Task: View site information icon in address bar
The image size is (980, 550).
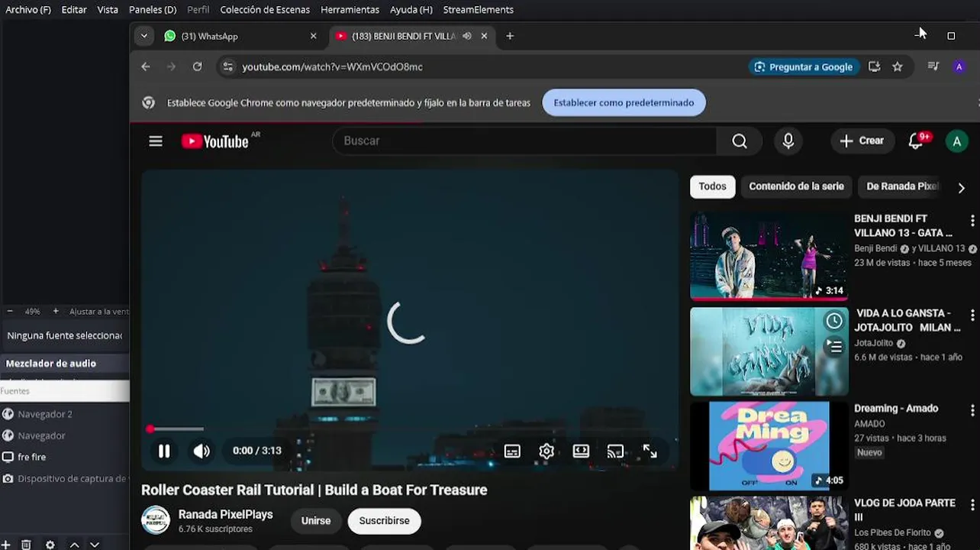Action: tap(227, 66)
